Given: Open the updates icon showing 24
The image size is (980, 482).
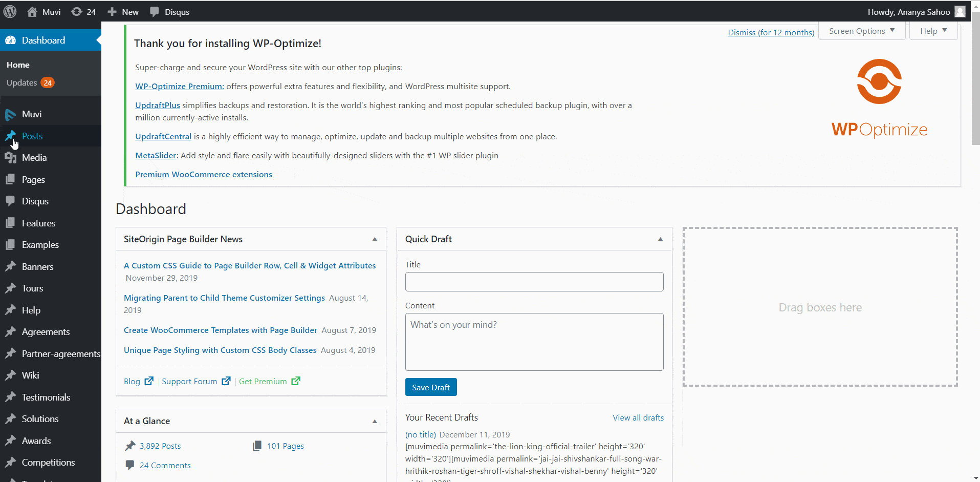Looking at the screenshot, I should (77, 12).
